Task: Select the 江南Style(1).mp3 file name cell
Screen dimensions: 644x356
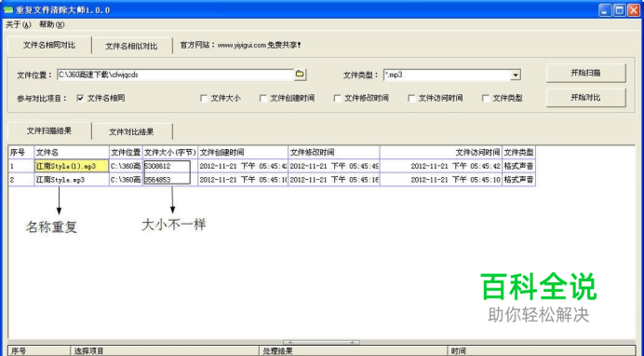Action: pyautogui.click(x=72, y=166)
